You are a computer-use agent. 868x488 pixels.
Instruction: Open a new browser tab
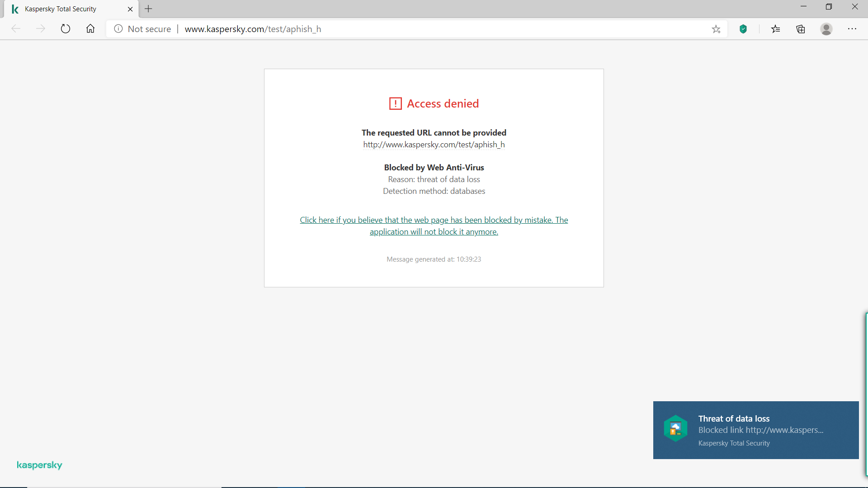[x=148, y=9]
